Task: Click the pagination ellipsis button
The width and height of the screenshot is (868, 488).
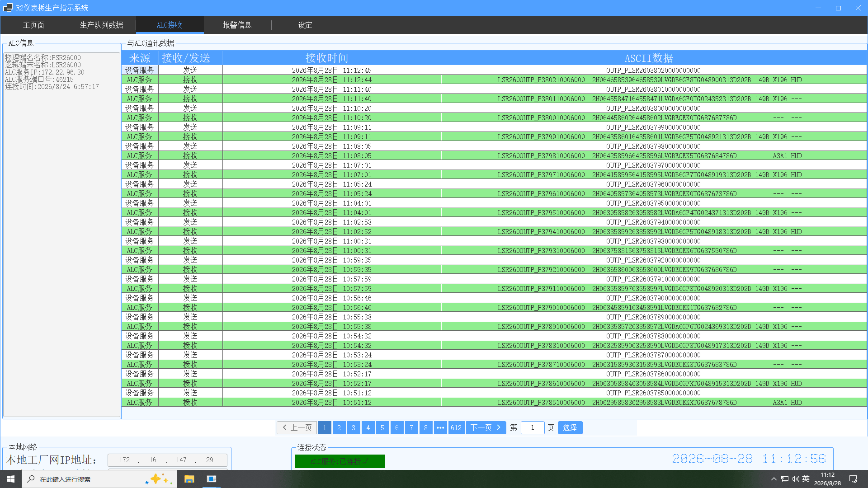Action: coord(440,427)
